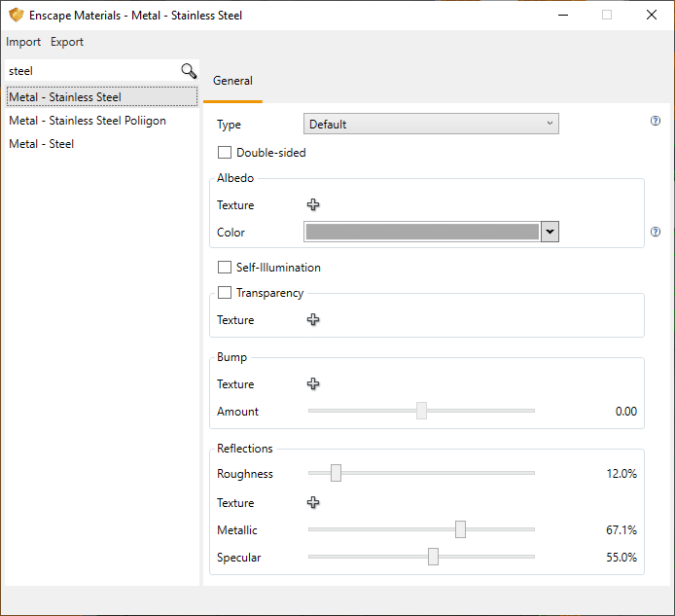Screen dimensions: 675x616
Task: Open the Export menu
Action: coord(67,42)
